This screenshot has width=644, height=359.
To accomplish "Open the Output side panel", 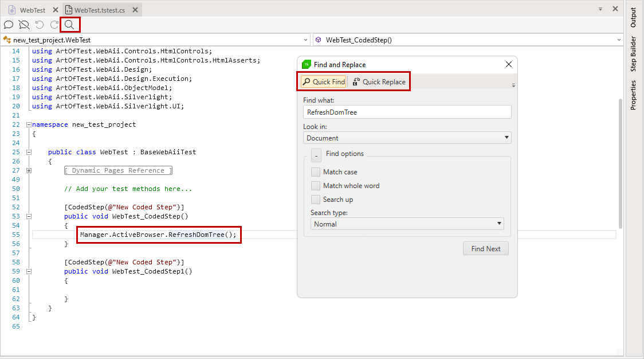I will [x=633, y=18].
